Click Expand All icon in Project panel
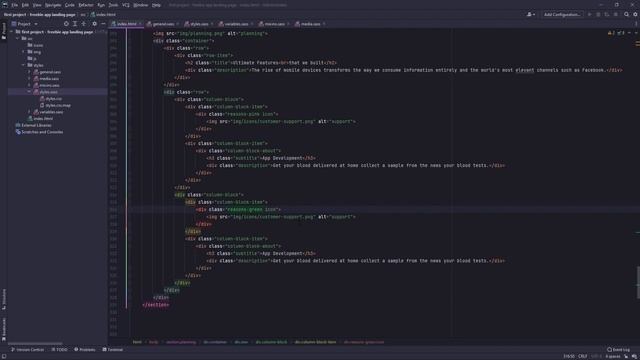The height and width of the screenshot is (360, 640). [x=75, y=24]
